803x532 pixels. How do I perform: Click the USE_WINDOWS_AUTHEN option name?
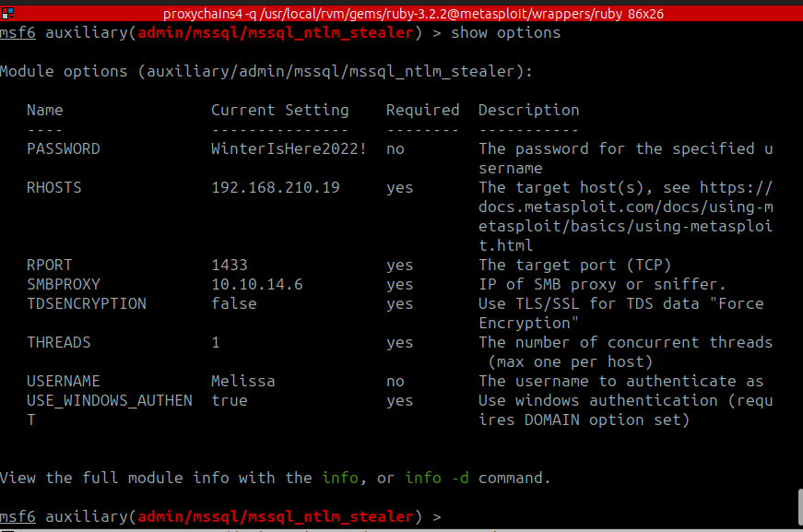(x=110, y=400)
